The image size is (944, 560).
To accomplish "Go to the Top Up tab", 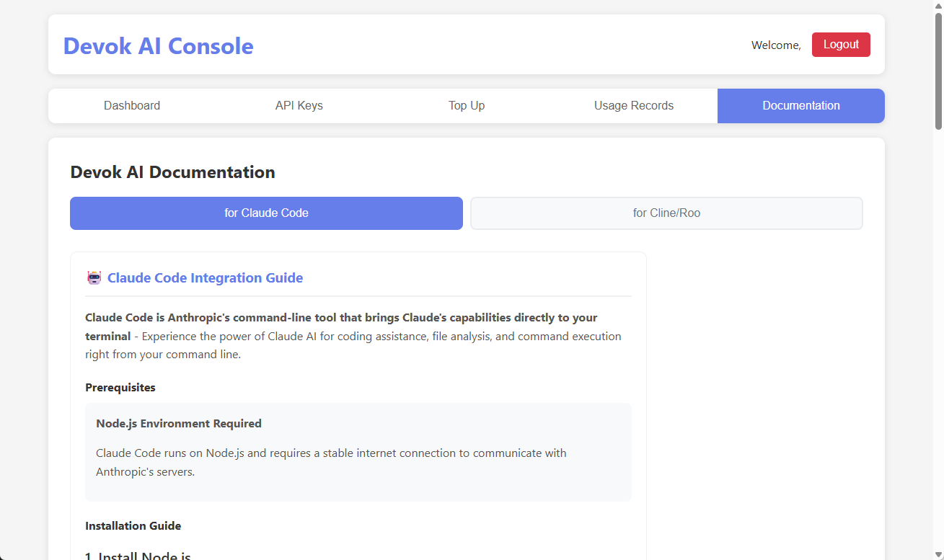I will tap(467, 106).
